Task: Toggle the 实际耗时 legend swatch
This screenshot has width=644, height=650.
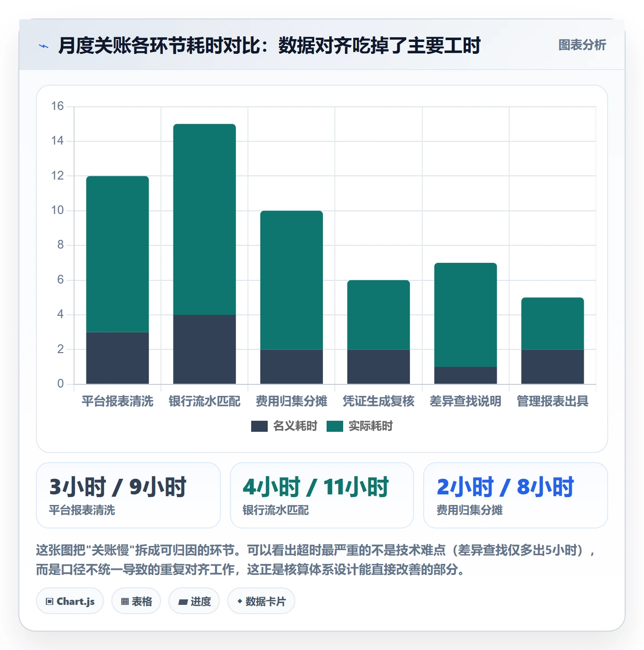Action: pos(334,426)
